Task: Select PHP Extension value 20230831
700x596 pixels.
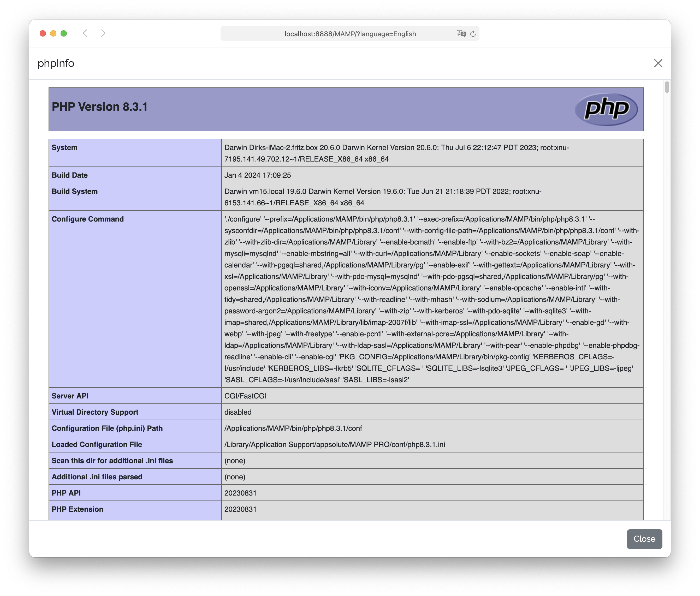Action: pos(240,509)
